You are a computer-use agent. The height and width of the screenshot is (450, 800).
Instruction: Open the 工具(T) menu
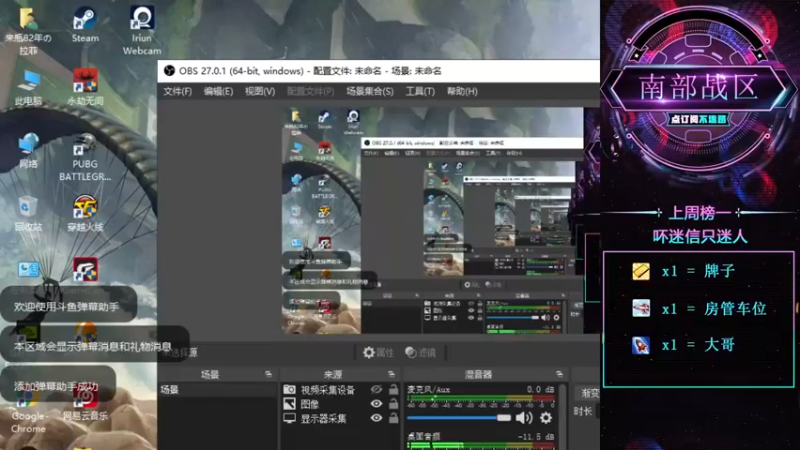(420, 91)
